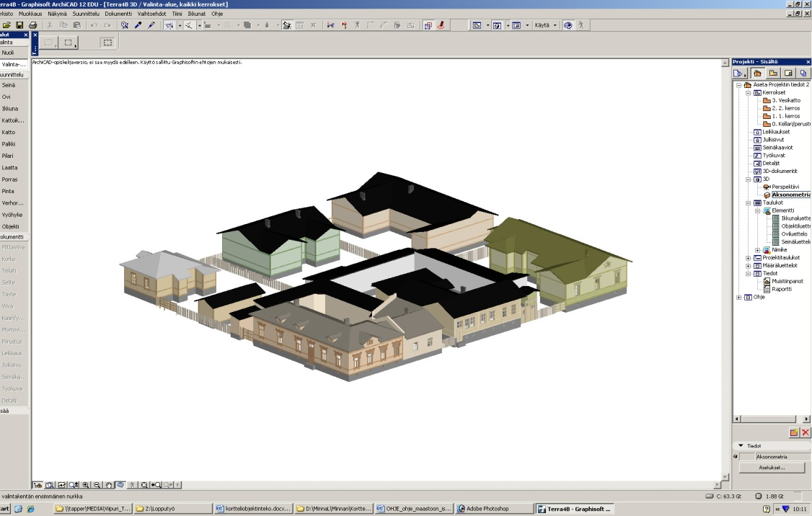The image size is (812, 516).
Task: Inject parameters with the syringe icon
Action: (x=151, y=25)
